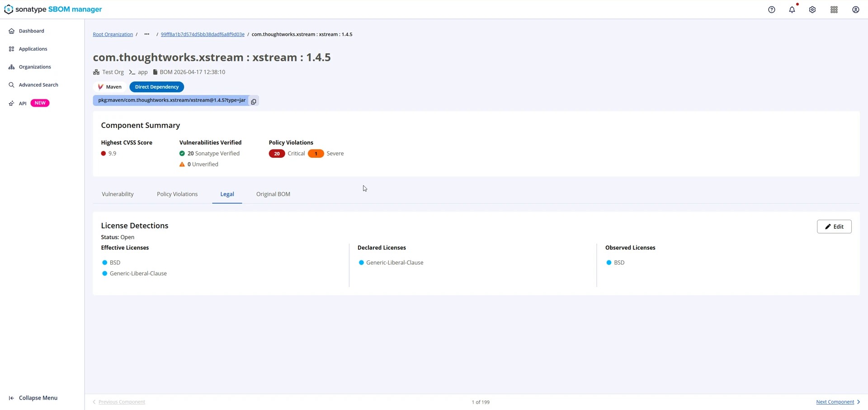Switch to the Vulnerability tab
The image size is (868, 410).
pyautogui.click(x=118, y=194)
